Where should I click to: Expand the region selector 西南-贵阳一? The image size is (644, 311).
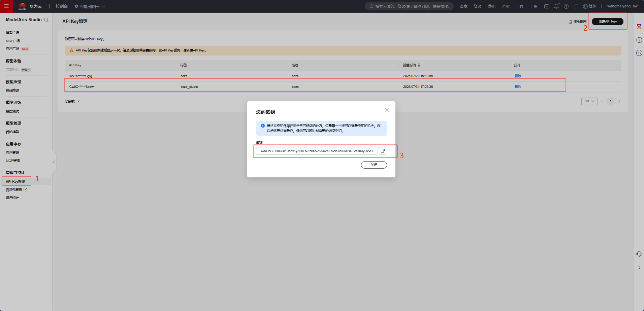pos(90,6)
